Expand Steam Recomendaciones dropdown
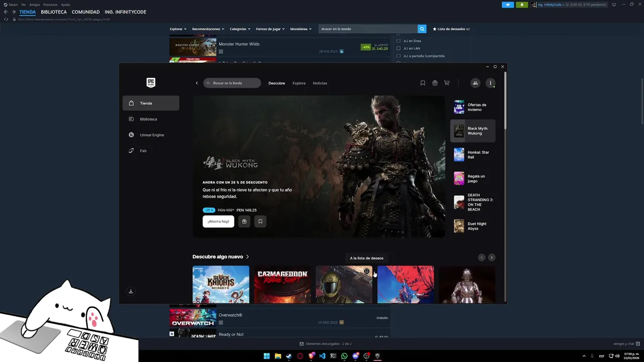This screenshot has width=644, height=362. click(208, 29)
